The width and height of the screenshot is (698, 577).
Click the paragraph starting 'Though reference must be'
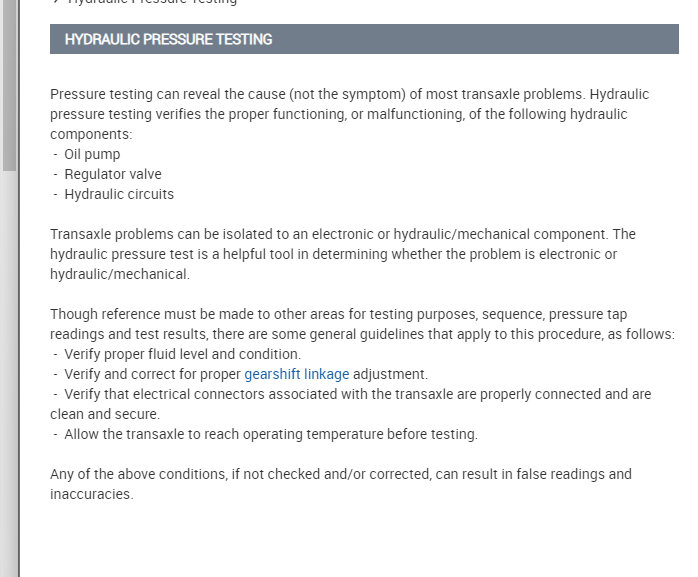coord(360,324)
